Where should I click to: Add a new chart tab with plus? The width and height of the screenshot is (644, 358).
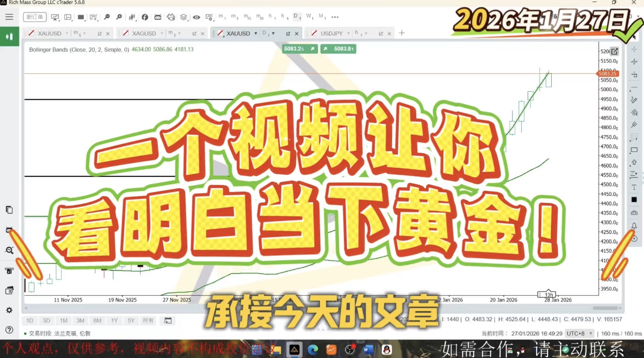coord(401,33)
